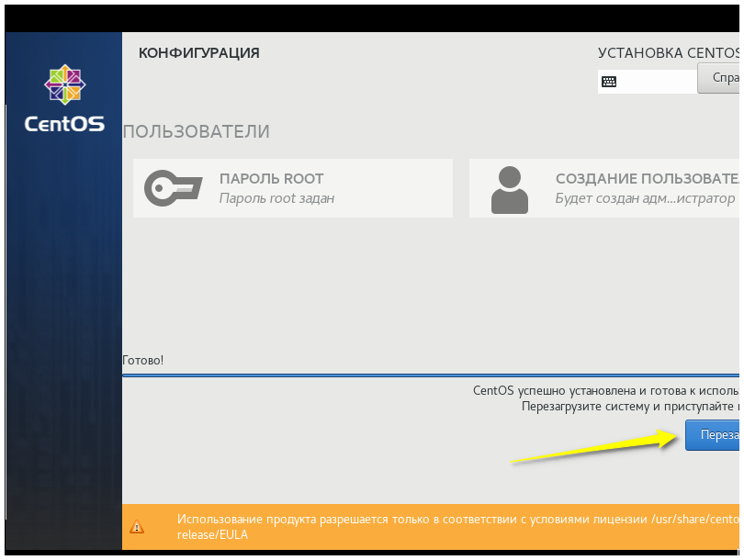The height and width of the screenshot is (560, 744).
Task: Click the 'CentOS успешно установлена' message
Action: pyautogui.click(x=606, y=391)
